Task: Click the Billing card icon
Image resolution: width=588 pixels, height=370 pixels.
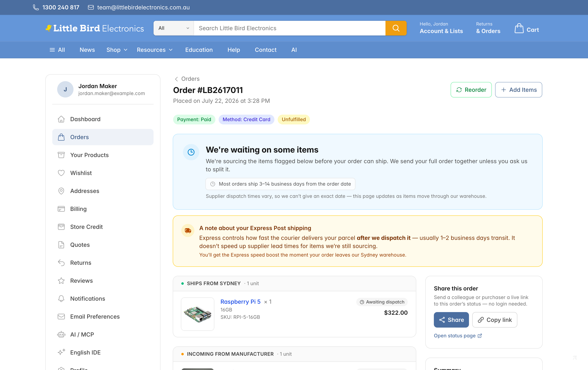Action: 61,209
